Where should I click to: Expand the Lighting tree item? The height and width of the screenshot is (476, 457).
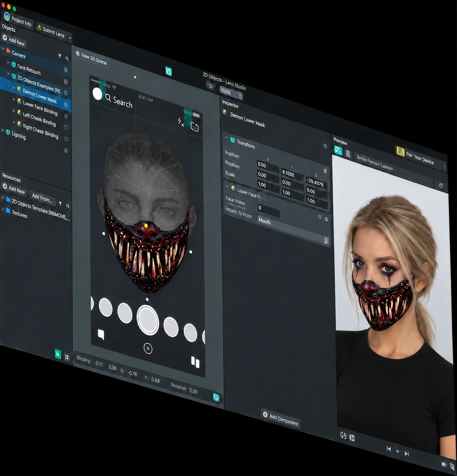tap(3, 130)
